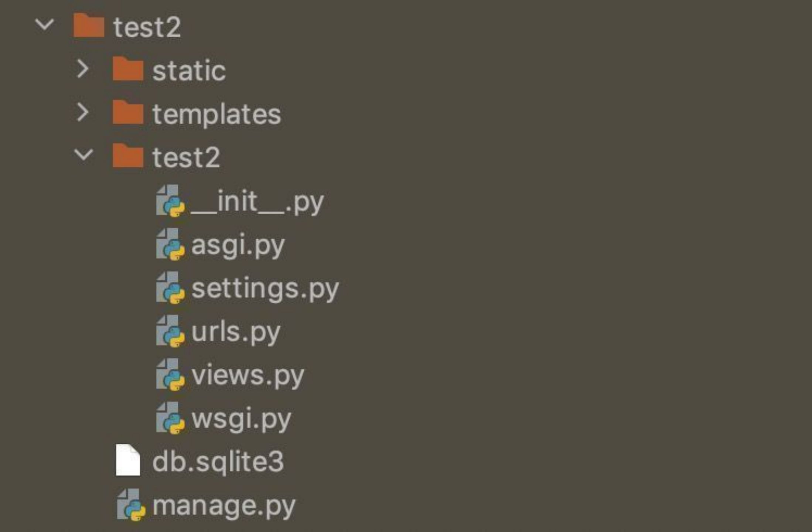The height and width of the screenshot is (532, 812).
Task: Collapse the inner test2 package chevron
Action: [x=83, y=155]
